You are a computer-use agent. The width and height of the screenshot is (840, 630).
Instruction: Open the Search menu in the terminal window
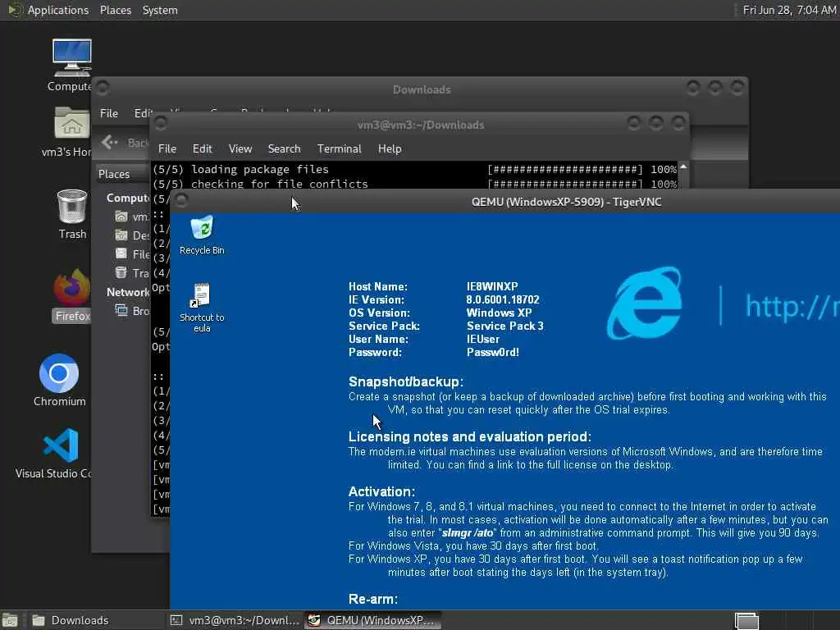(x=284, y=149)
